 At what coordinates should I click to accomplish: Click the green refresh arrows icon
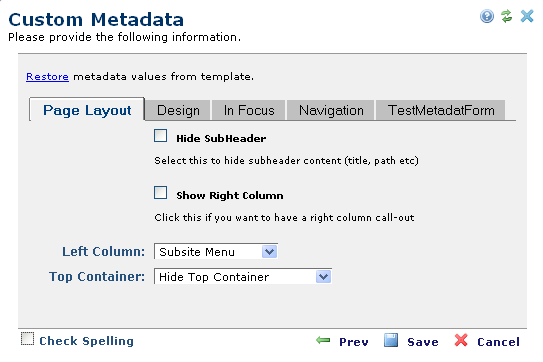pyautogui.click(x=507, y=16)
